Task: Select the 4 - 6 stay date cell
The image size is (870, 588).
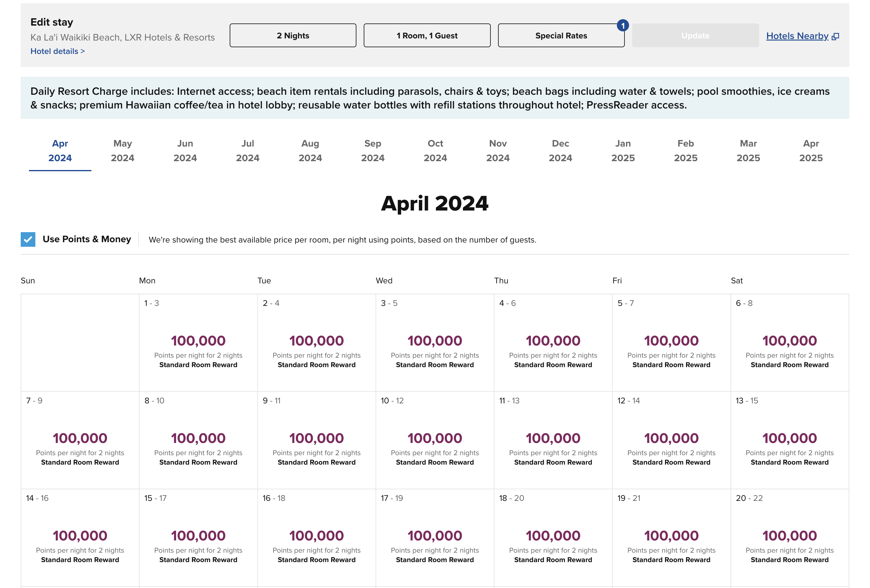Action: [553, 343]
